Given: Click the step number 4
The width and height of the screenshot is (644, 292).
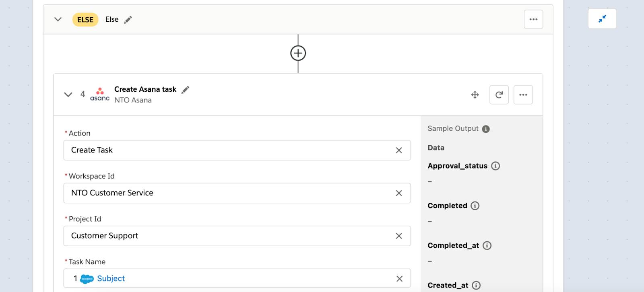Looking at the screenshot, I should 83,94.
